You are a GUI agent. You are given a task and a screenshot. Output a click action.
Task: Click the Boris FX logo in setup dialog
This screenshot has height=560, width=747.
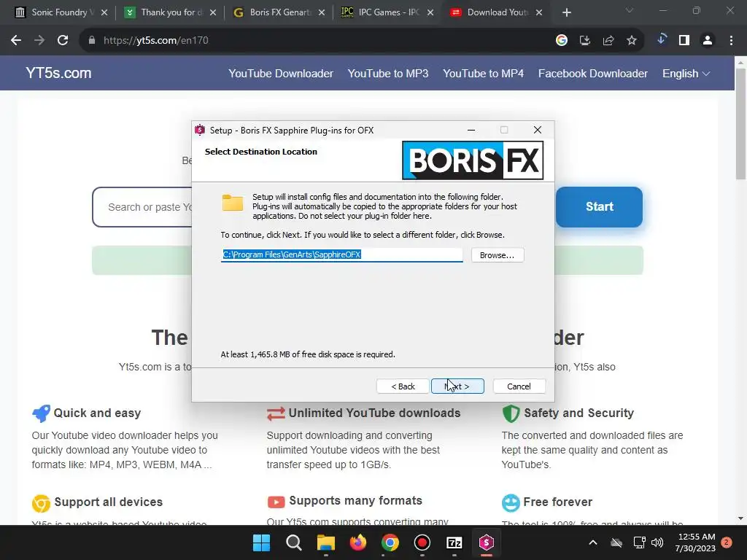(x=473, y=160)
